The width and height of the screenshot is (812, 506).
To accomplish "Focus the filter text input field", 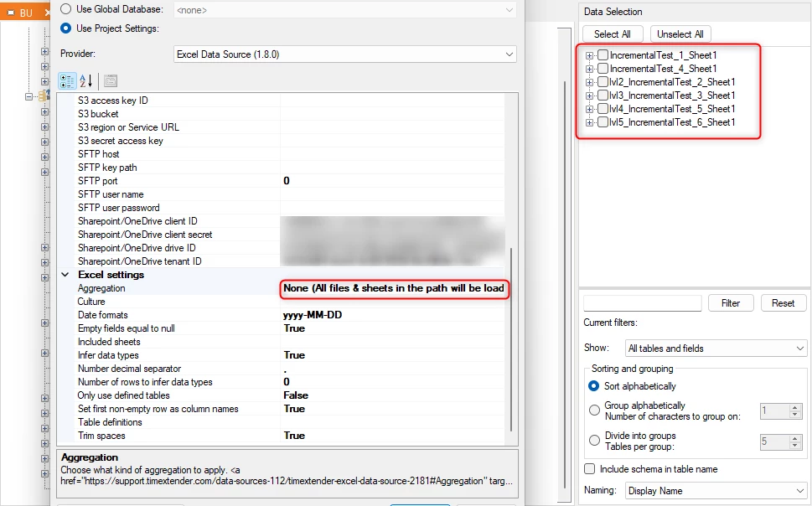I will [642, 303].
